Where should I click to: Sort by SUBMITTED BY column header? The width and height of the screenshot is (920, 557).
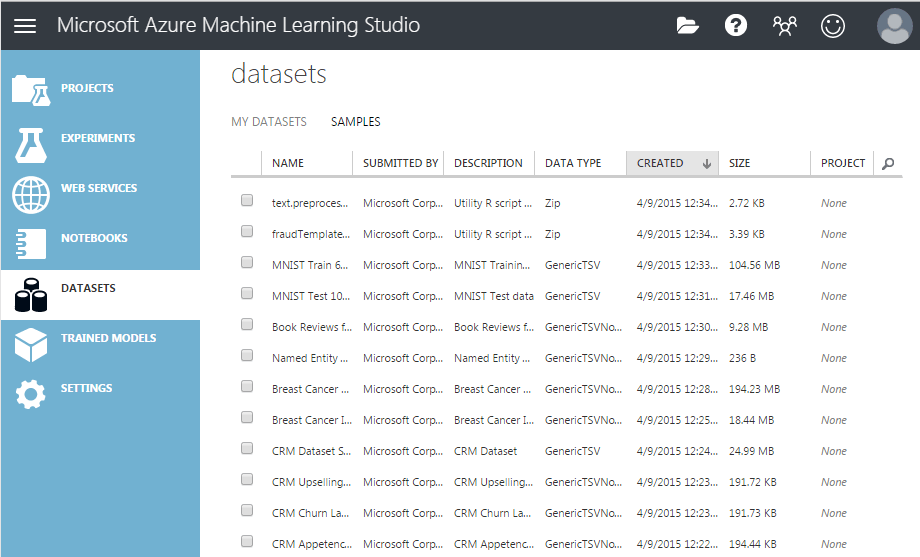pyautogui.click(x=401, y=163)
